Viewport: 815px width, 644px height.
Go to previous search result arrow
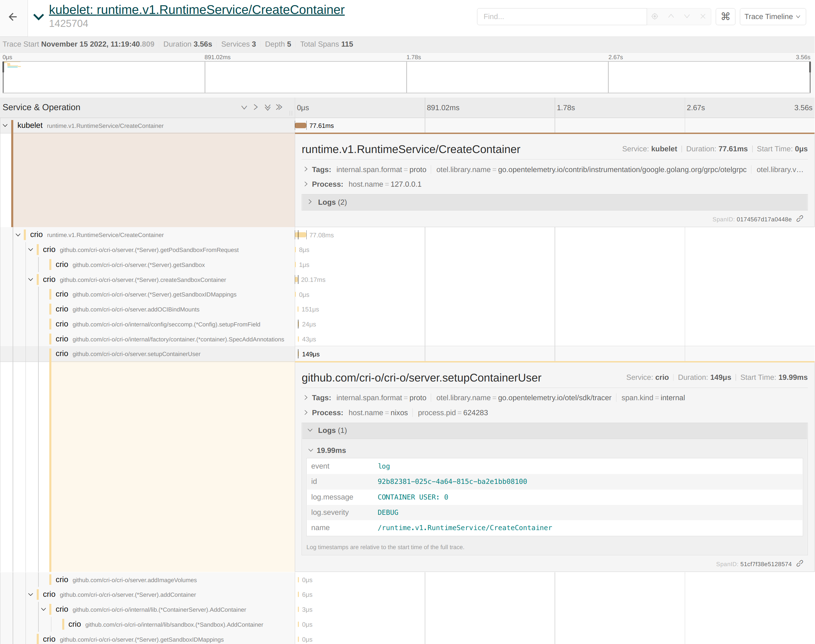pyautogui.click(x=671, y=17)
